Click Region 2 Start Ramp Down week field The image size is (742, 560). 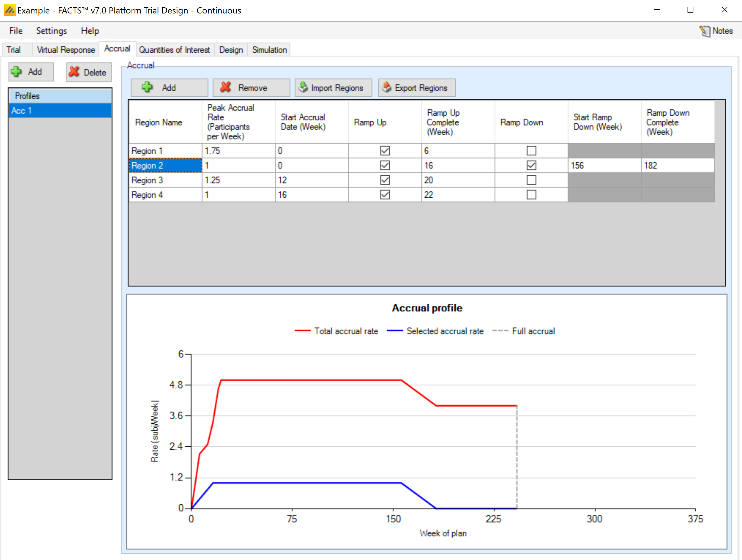tap(604, 165)
